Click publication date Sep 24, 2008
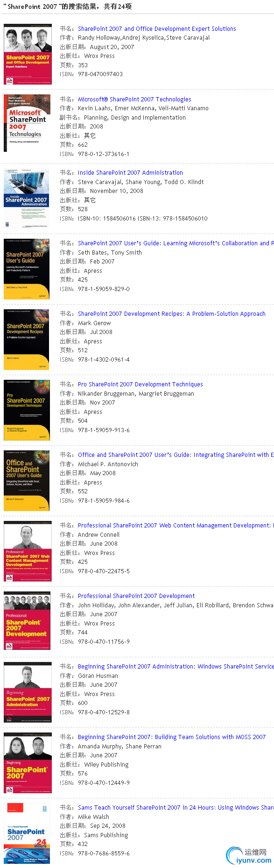 tap(108, 825)
